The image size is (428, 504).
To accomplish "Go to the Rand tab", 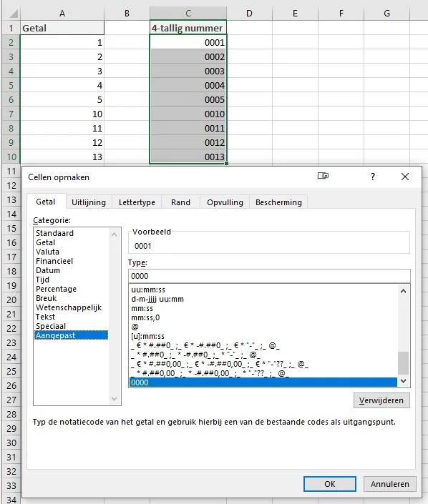I will tap(180, 202).
